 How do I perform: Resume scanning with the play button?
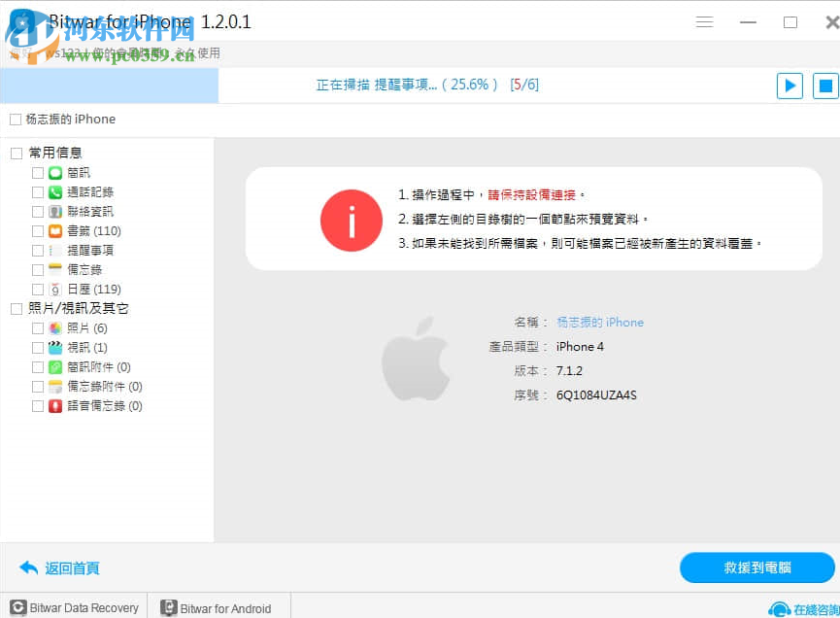[789, 86]
